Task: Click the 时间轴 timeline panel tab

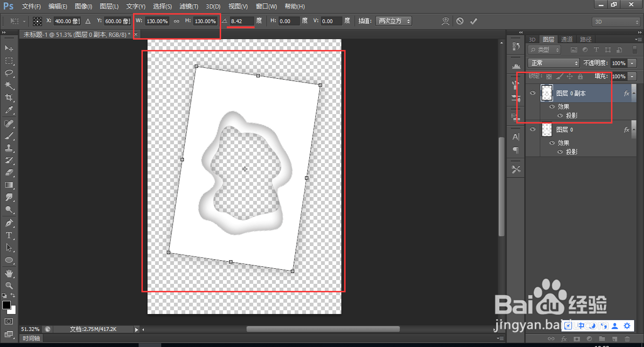Action: 32,338
